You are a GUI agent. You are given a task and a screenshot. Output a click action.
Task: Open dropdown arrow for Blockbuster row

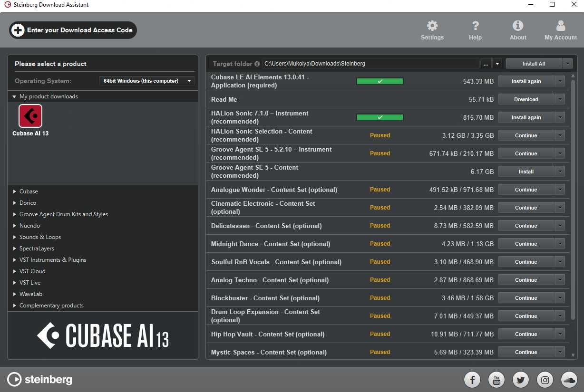coord(560,298)
